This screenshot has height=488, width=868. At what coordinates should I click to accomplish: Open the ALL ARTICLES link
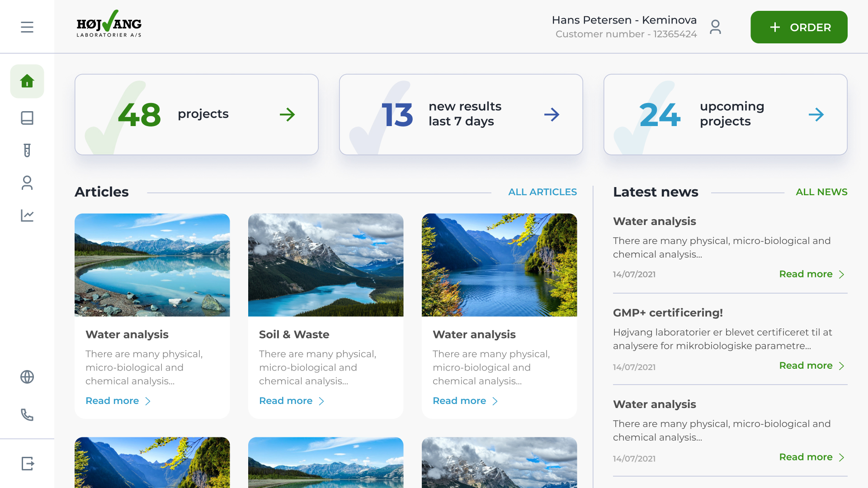(x=542, y=192)
